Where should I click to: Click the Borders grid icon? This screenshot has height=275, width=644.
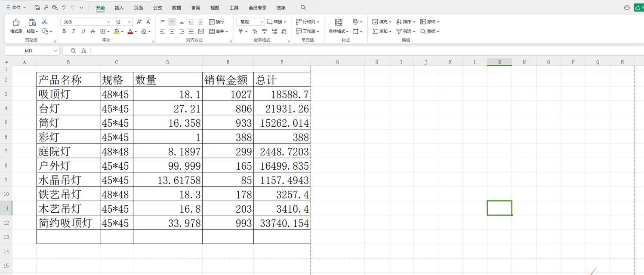(103, 31)
